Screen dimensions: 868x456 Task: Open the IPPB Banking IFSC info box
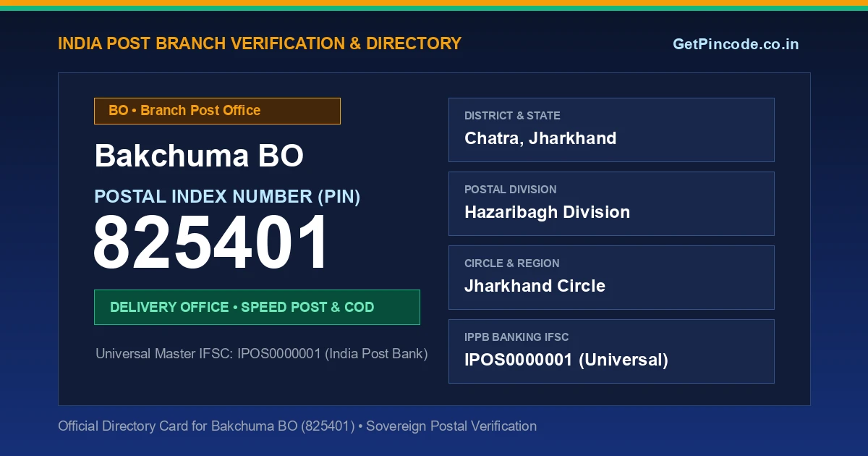point(611,351)
